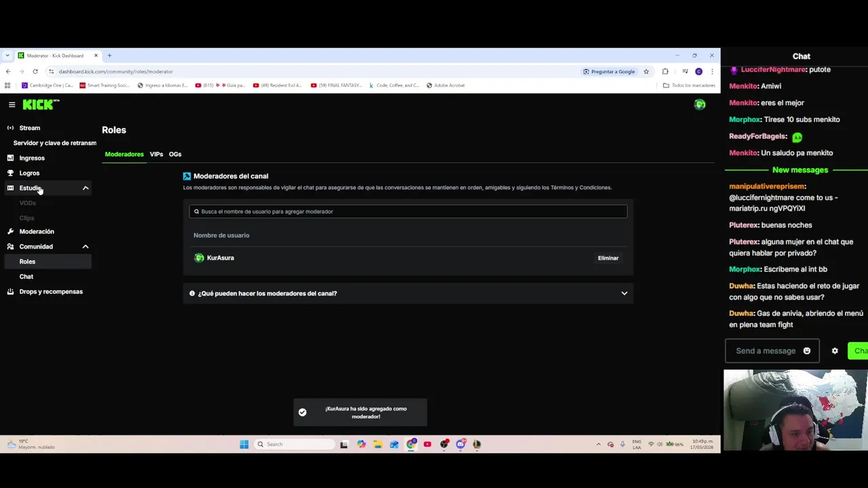Screen dimensions: 868x488
Task: Click KurAsura's avatar icon
Action: (x=199, y=258)
